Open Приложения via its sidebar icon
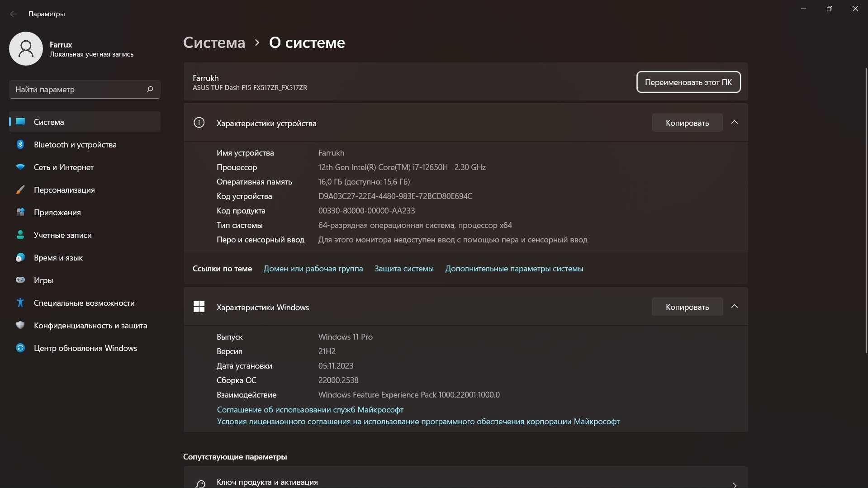The width and height of the screenshot is (868, 488). click(20, 212)
